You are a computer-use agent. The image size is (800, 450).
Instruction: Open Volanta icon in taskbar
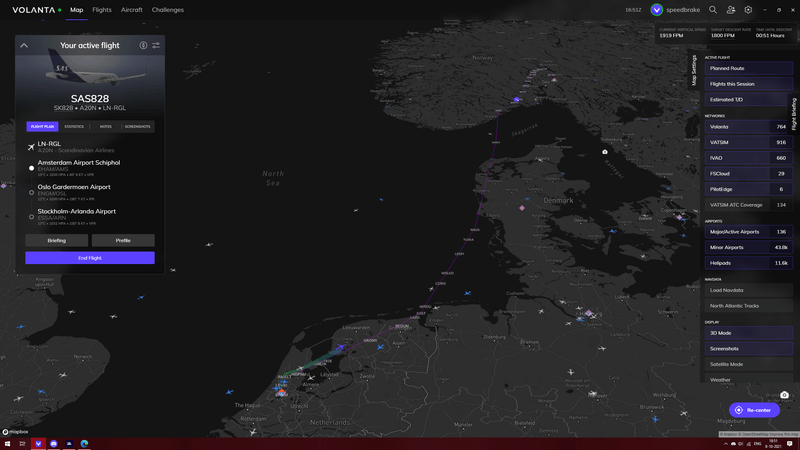[38, 444]
